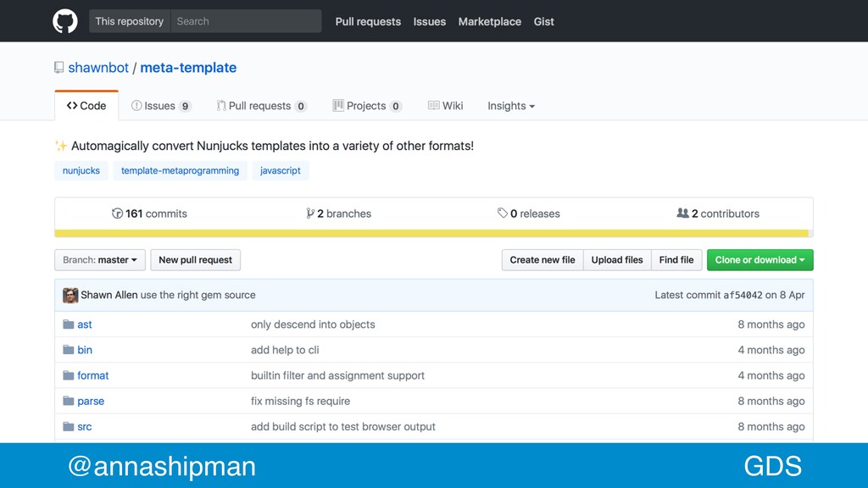Screen dimensions: 868x488
Task: Open Marketplace in top navigation
Action: point(489,21)
